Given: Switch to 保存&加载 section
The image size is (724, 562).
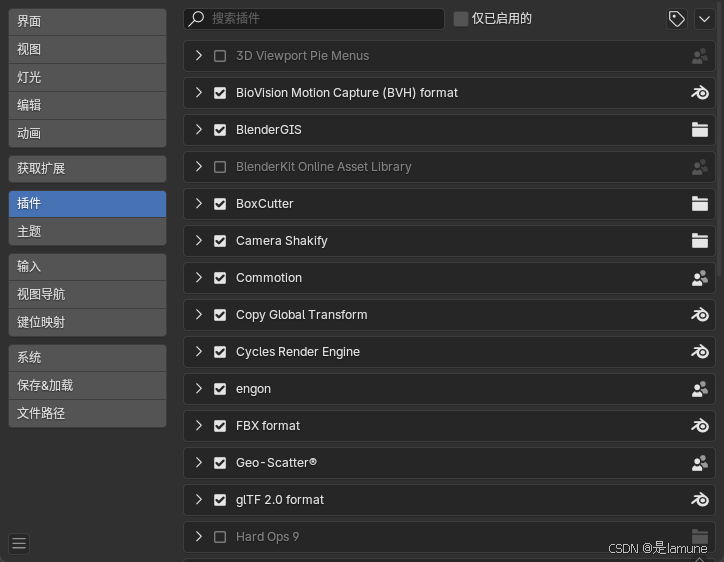Looking at the screenshot, I should pyautogui.click(x=87, y=386).
